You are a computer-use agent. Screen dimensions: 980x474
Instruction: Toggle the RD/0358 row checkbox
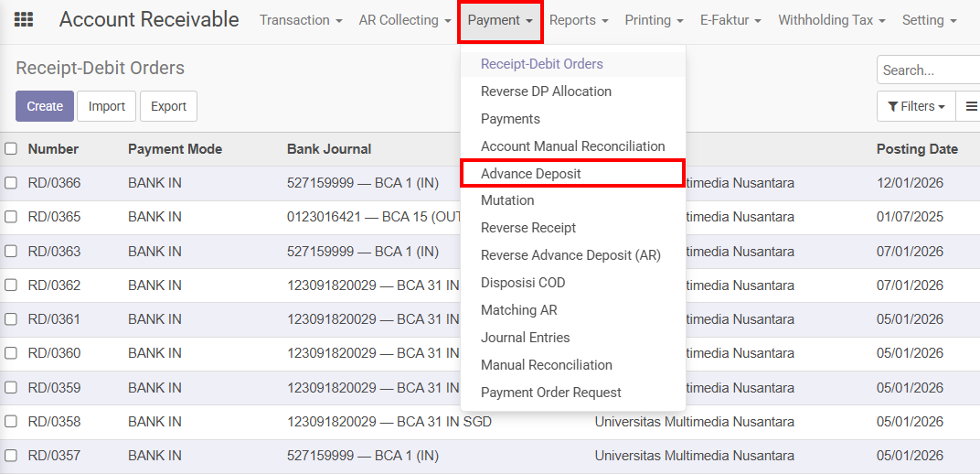11,422
